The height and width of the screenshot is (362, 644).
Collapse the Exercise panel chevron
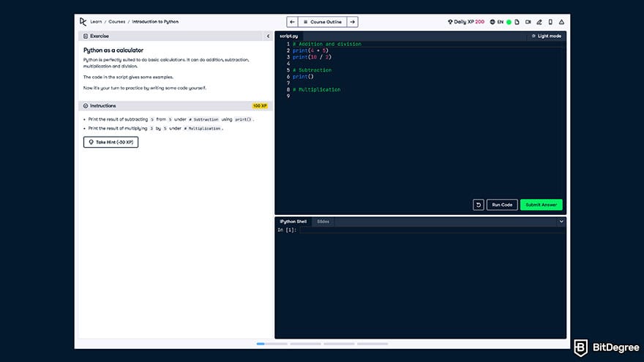click(268, 36)
